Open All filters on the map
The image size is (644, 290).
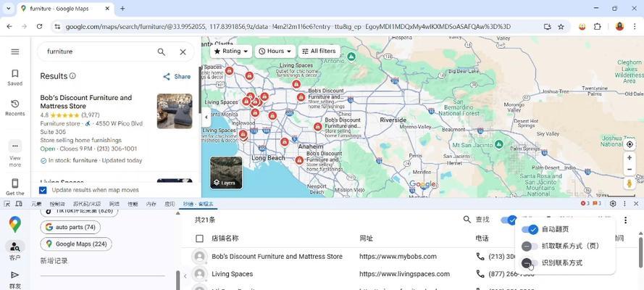(x=319, y=51)
